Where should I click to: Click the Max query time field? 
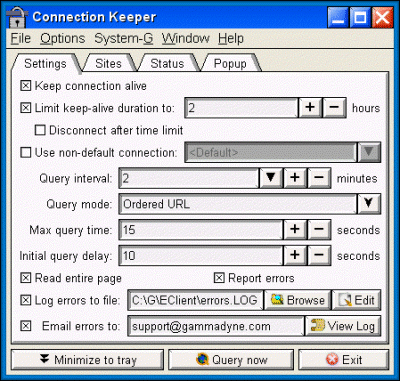click(201, 230)
